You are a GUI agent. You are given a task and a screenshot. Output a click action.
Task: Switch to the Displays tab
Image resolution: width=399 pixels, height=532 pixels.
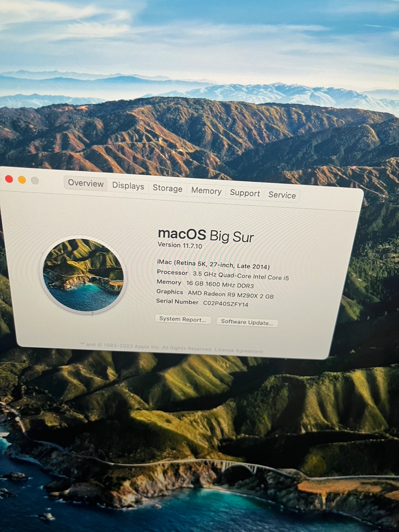(128, 186)
